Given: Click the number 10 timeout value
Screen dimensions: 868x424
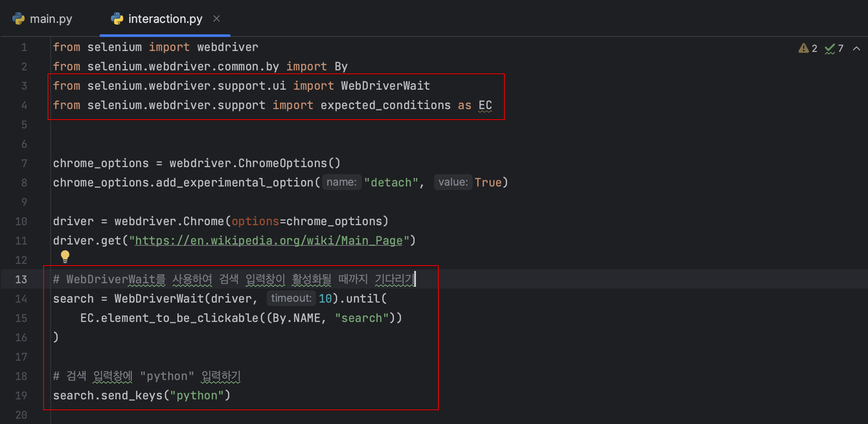Looking at the screenshot, I should pos(325,299).
